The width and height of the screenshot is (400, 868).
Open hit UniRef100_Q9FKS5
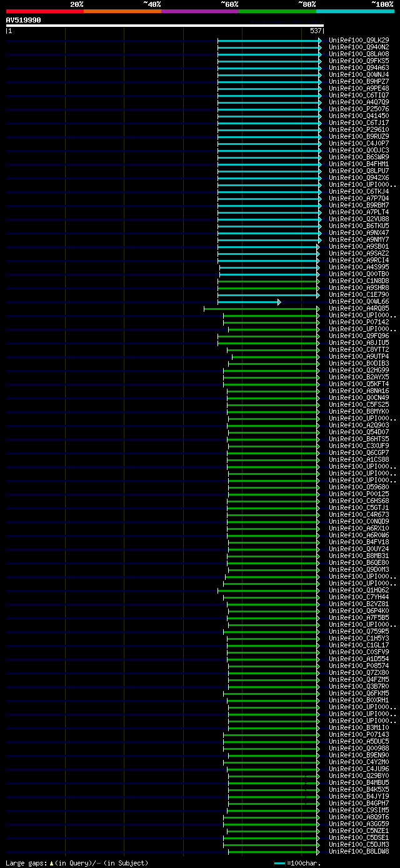[359, 61]
